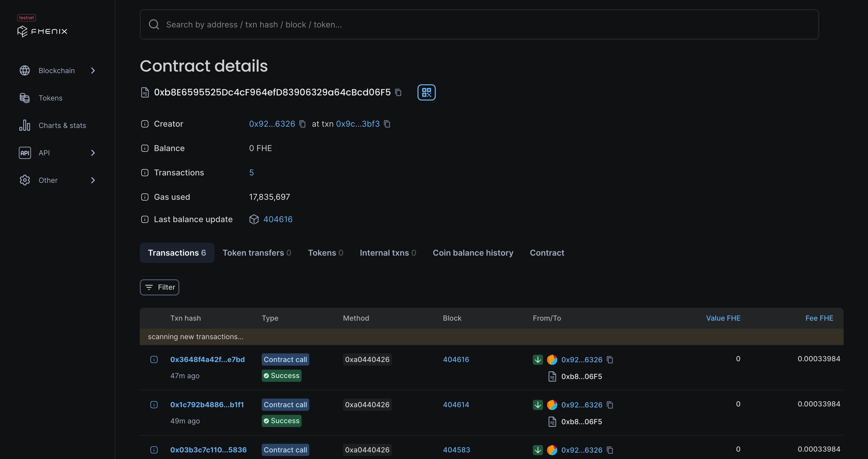Screen dimensions: 868x459
Task: Click method 0xa0440426 in 404616 row
Action: point(367,360)
